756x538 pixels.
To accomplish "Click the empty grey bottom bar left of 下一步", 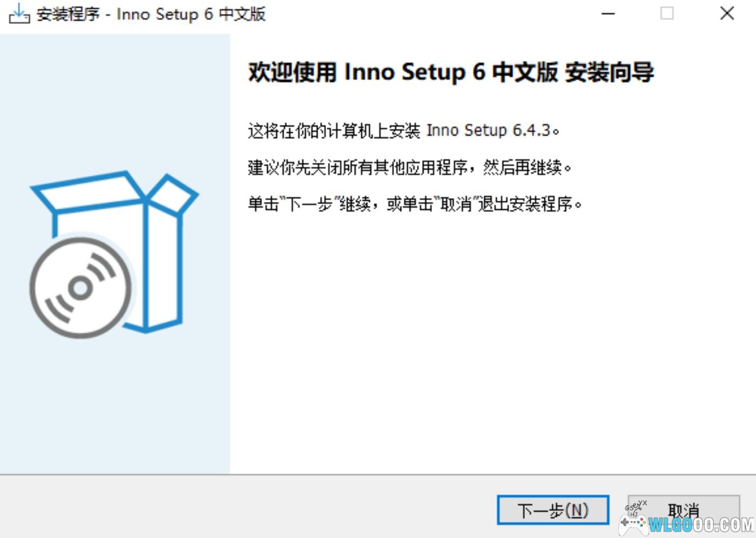I will (x=243, y=507).
